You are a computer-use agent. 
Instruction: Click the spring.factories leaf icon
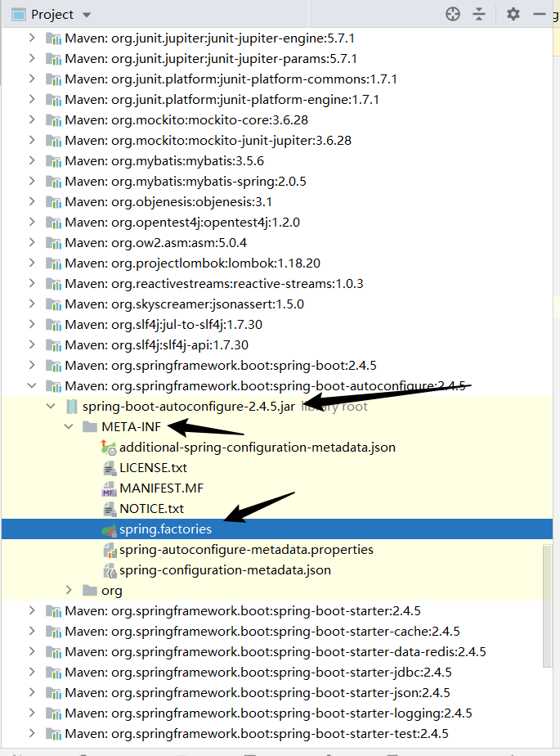tap(109, 530)
